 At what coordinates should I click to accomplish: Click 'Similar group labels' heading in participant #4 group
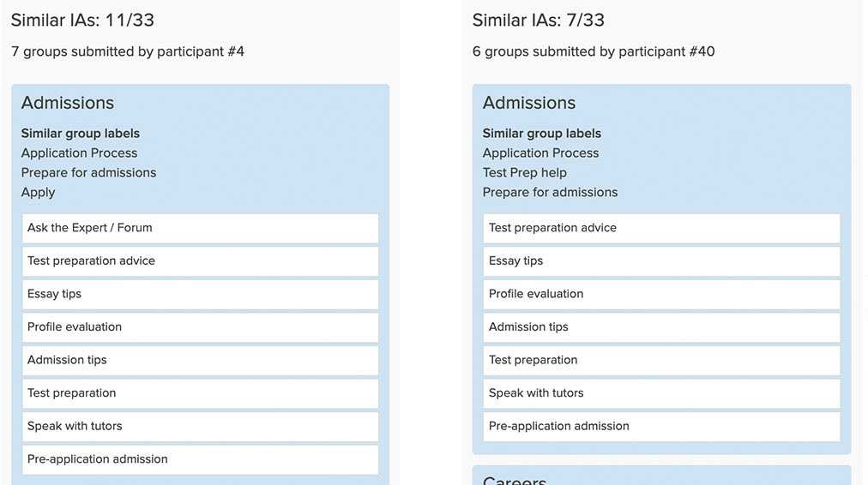[81, 134]
